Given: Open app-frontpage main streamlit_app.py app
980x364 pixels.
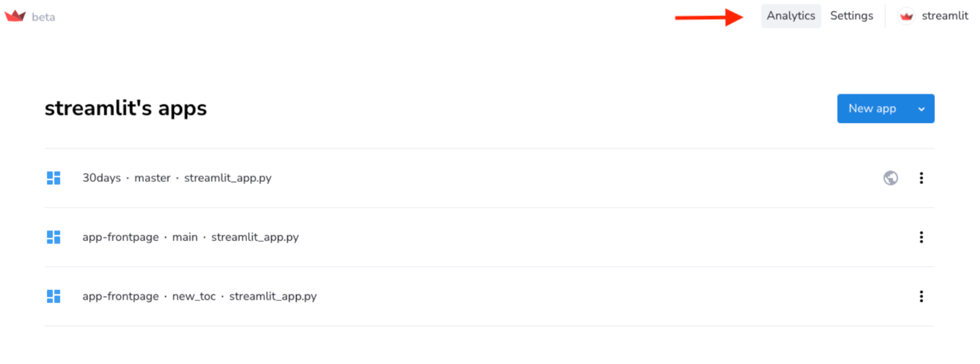Looking at the screenshot, I should [191, 237].
